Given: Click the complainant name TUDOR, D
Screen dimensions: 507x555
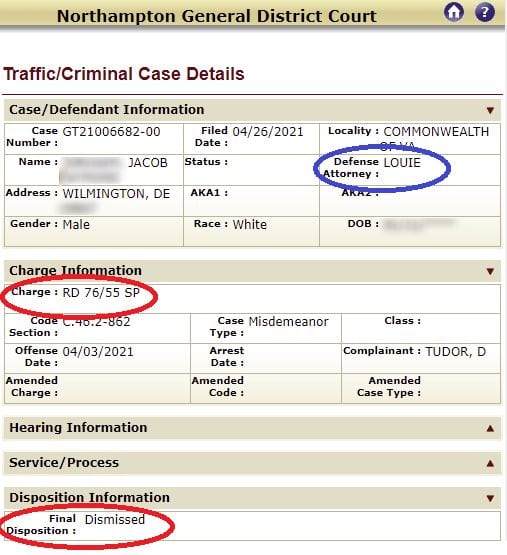Looking at the screenshot, I should click(x=455, y=351).
